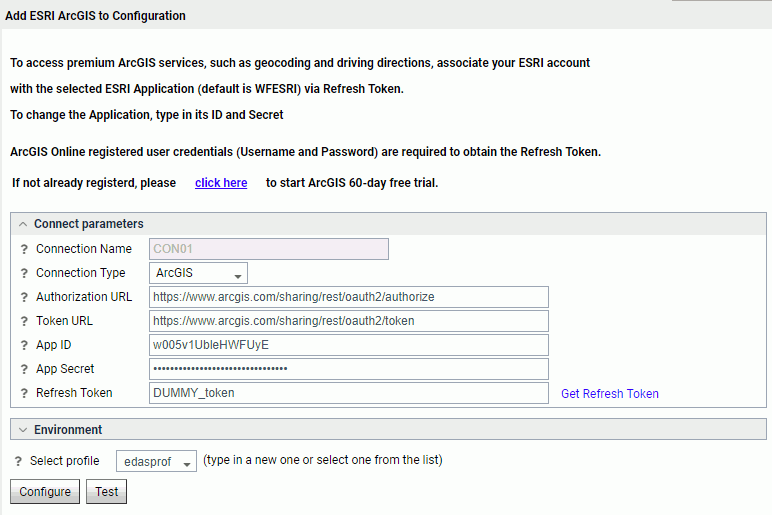Open help icon for Token URL

click(x=24, y=322)
